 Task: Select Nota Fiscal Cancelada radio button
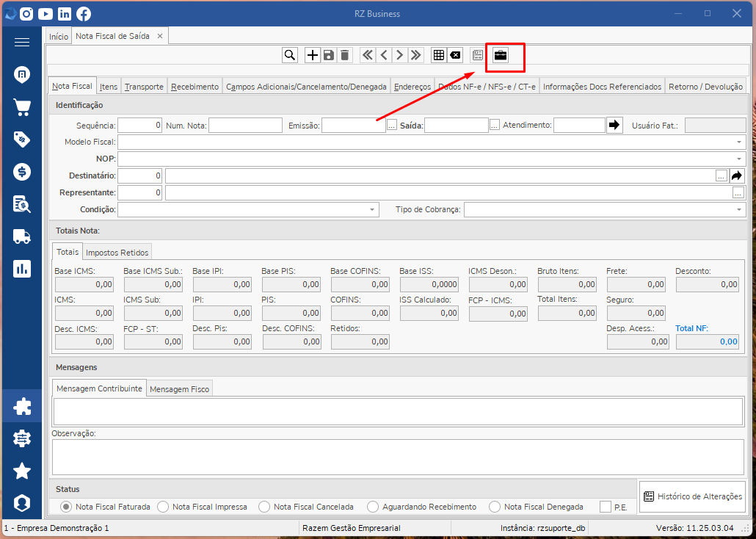pyautogui.click(x=264, y=507)
